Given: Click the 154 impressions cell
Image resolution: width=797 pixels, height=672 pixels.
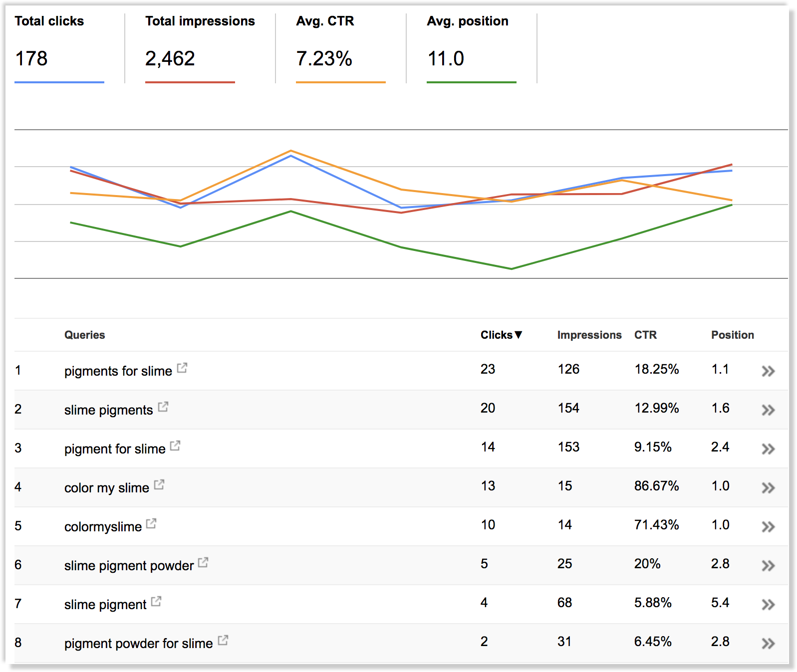Looking at the screenshot, I should [x=568, y=408].
